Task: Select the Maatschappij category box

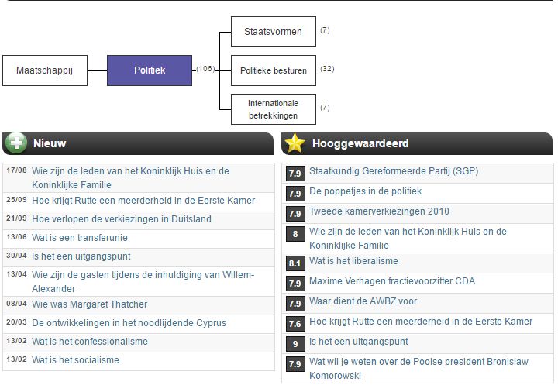Action: point(44,70)
